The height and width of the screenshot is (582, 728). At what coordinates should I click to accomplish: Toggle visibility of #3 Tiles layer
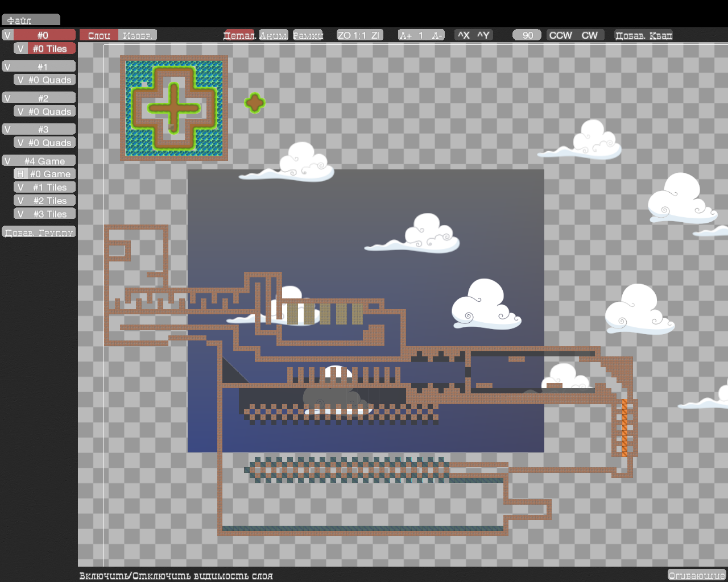click(20, 214)
